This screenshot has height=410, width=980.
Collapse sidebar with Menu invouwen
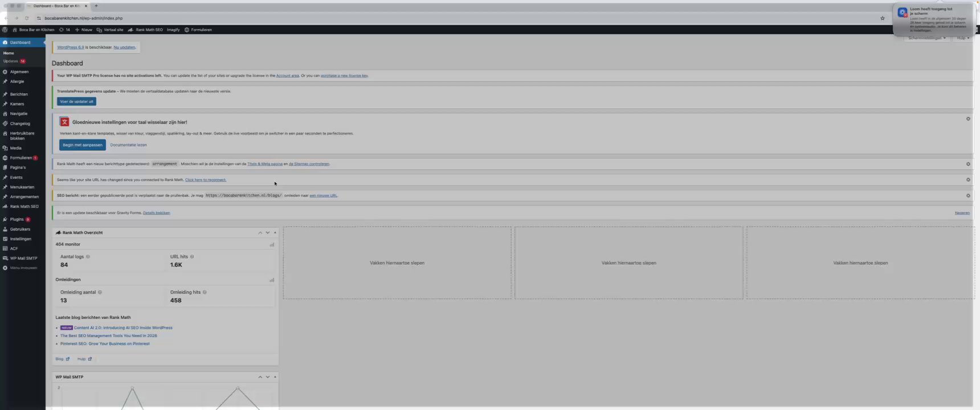pos(23,268)
